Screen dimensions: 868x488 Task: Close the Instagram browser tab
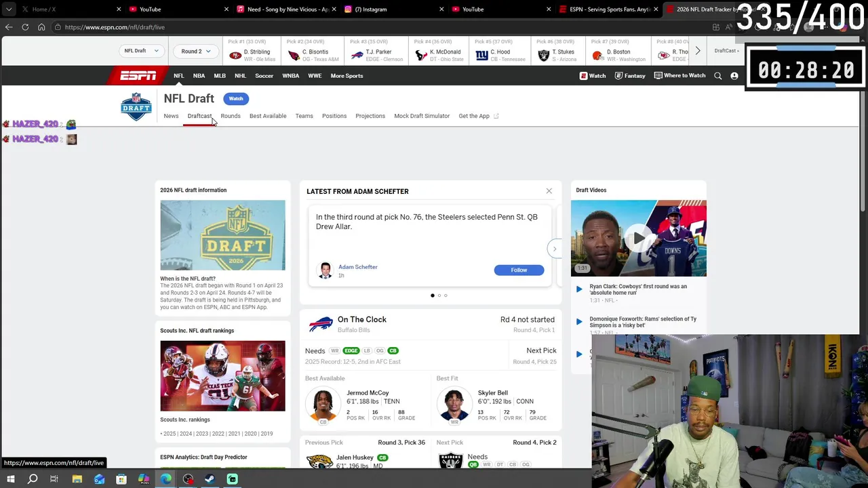tap(441, 9)
